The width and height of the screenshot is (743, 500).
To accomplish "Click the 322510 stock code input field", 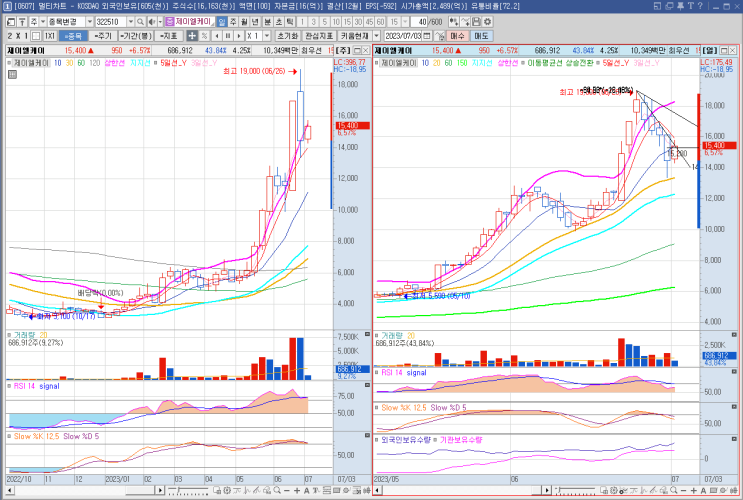I will tap(107, 21).
